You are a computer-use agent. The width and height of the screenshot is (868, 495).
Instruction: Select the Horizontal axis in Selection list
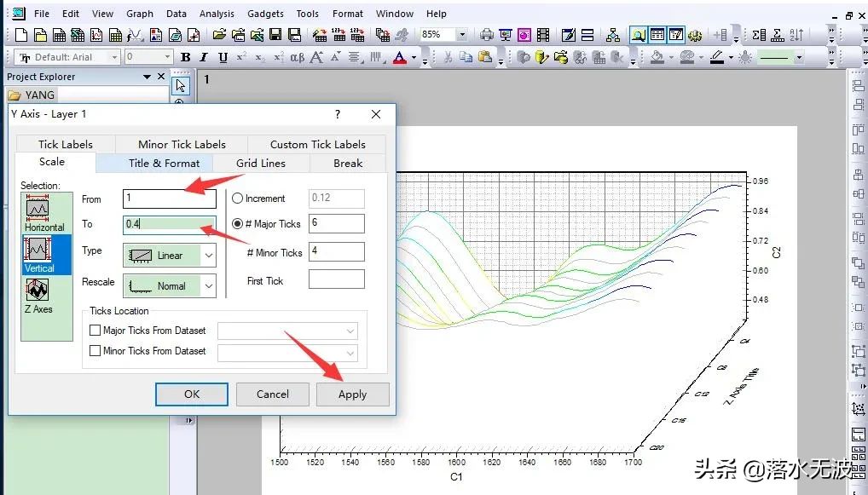(x=44, y=213)
